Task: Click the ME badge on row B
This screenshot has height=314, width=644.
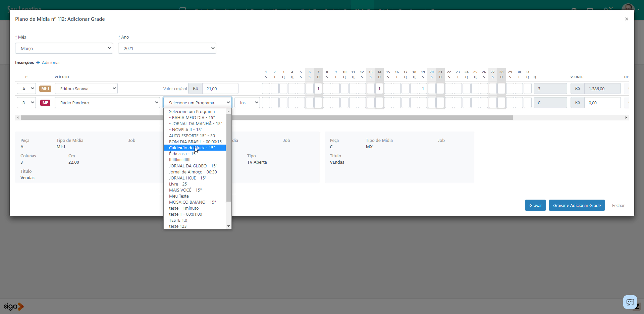Action: pos(45,103)
